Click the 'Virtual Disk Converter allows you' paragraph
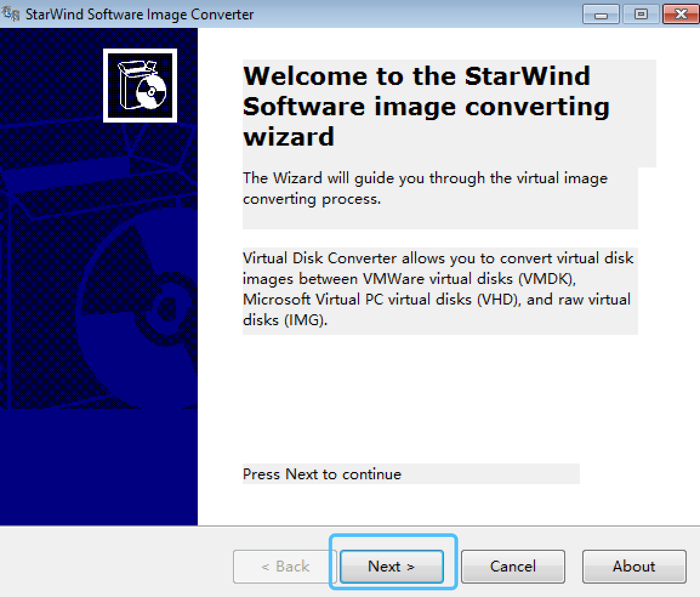 pyautogui.click(x=438, y=289)
